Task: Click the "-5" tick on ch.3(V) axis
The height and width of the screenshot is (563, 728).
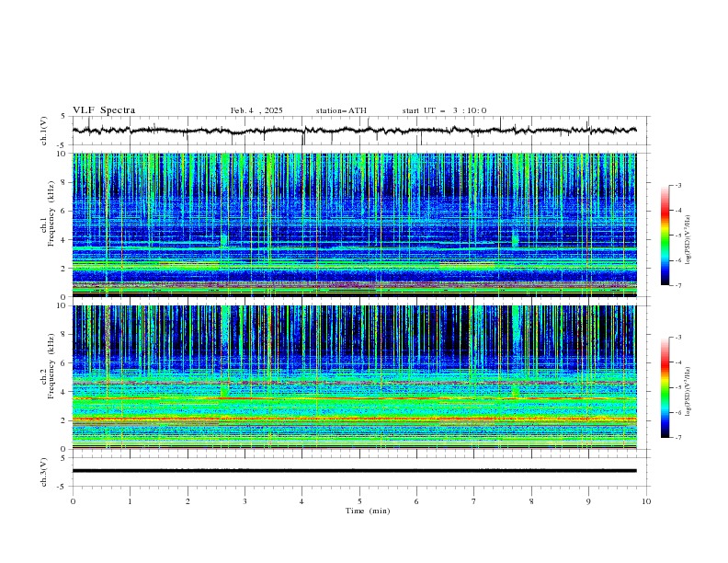Action: [62, 487]
